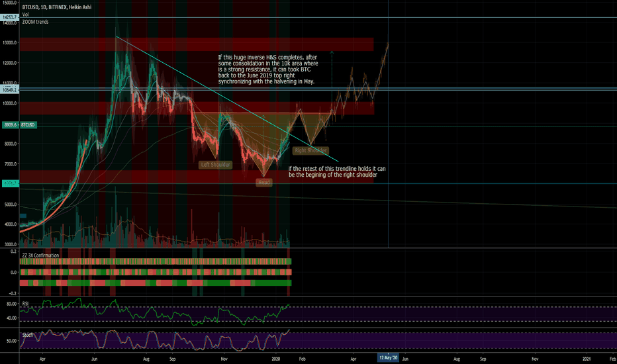Click the 15000.0 price axis label
The height and width of the screenshot is (364, 617).
click(x=9, y=3)
